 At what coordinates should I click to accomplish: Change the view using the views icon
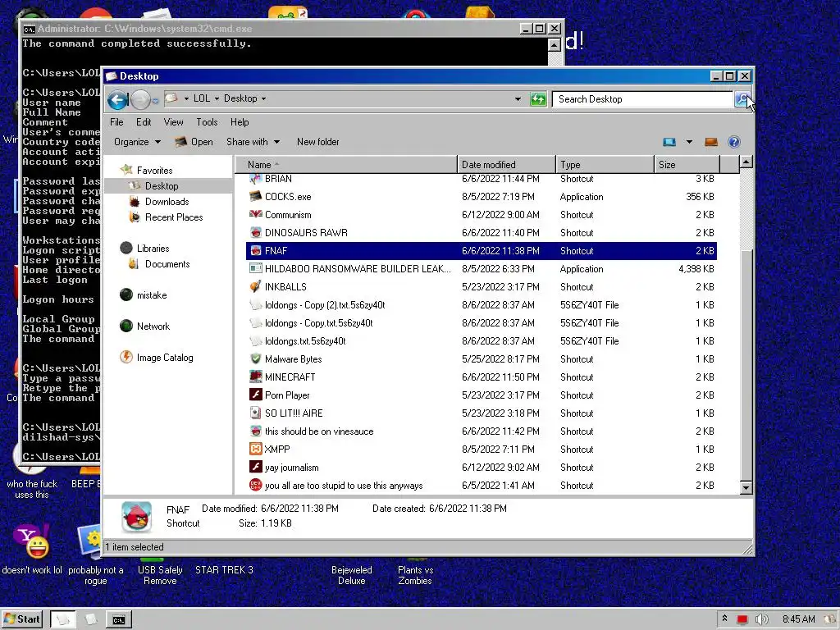coord(669,142)
